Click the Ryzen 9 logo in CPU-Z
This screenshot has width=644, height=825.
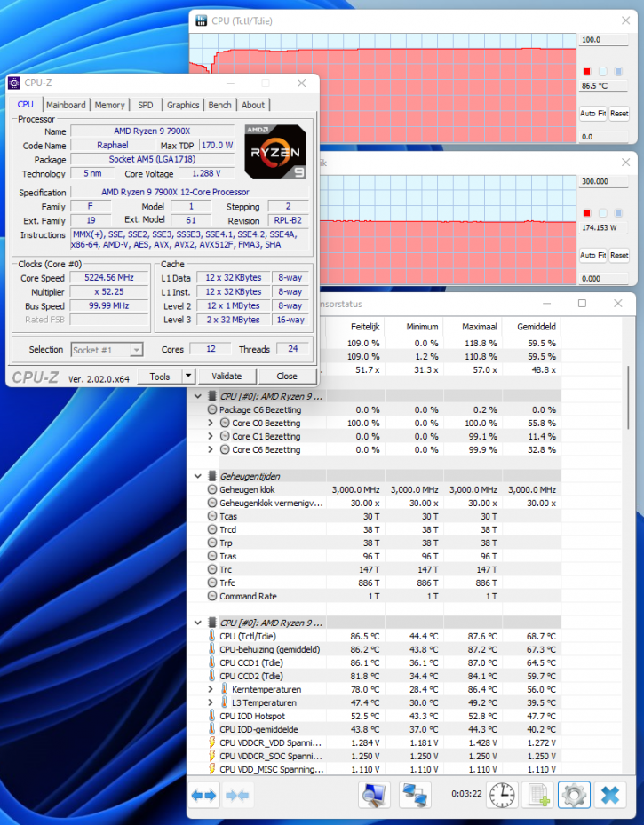pos(275,152)
